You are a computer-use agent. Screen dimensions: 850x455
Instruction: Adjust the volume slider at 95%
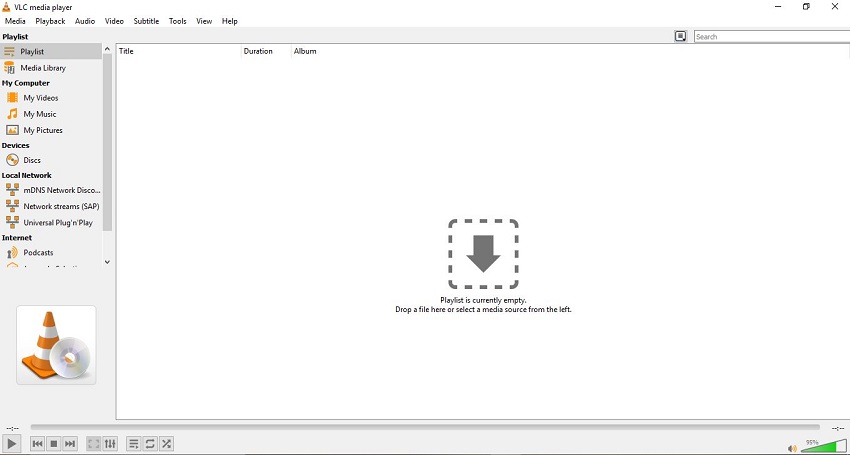tap(824, 446)
